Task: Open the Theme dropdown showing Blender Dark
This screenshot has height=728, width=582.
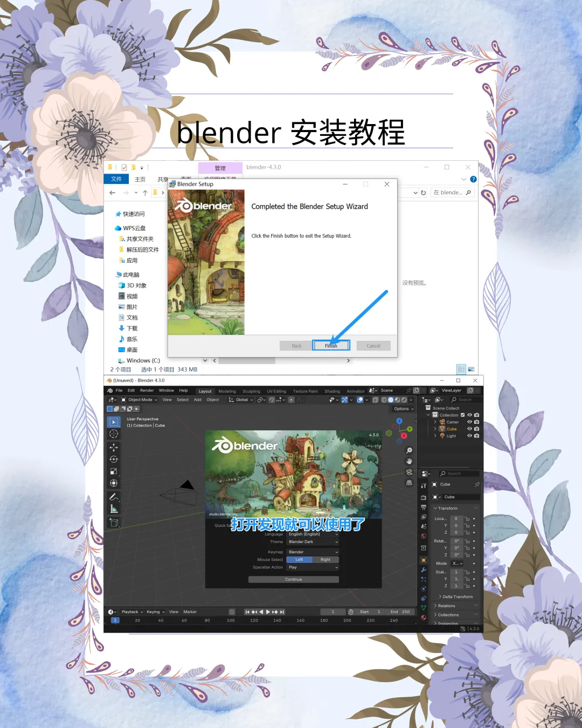Action: coord(313,541)
